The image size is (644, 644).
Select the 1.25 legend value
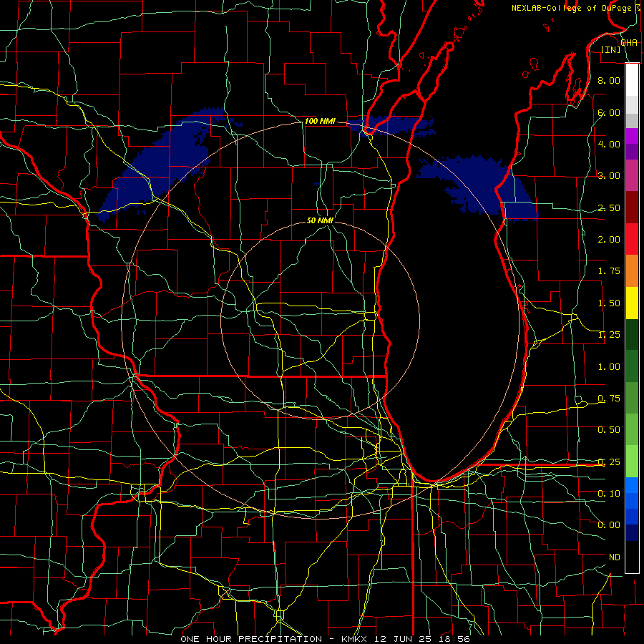pyautogui.click(x=609, y=335)
